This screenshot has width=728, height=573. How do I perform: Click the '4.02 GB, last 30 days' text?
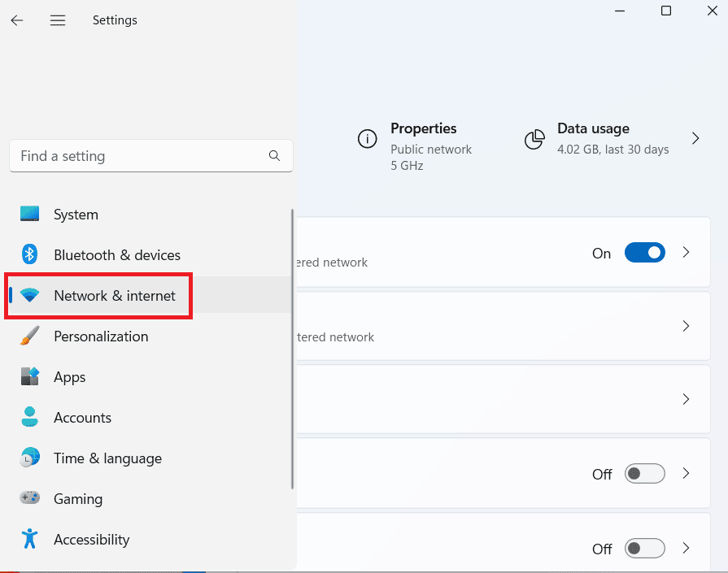click(612, 150)
